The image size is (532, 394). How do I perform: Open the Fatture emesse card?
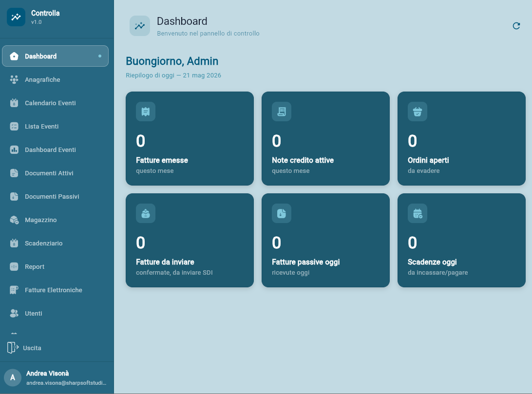190,138
